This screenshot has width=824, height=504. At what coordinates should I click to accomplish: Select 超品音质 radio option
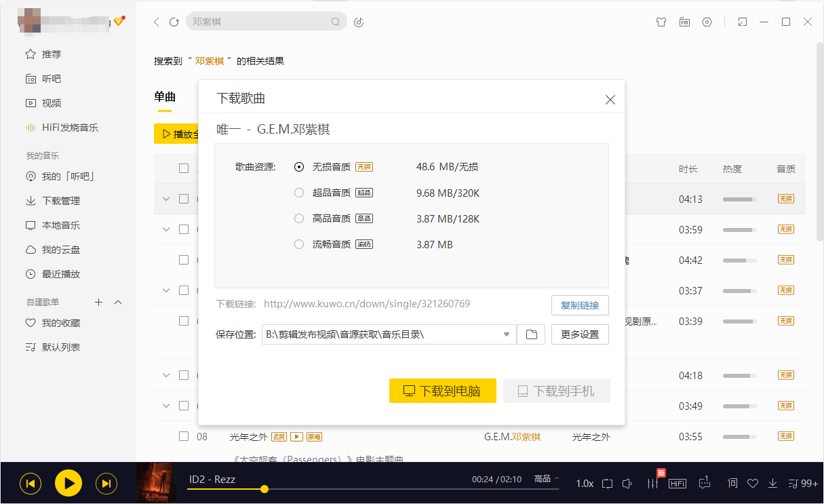point(299,193)
